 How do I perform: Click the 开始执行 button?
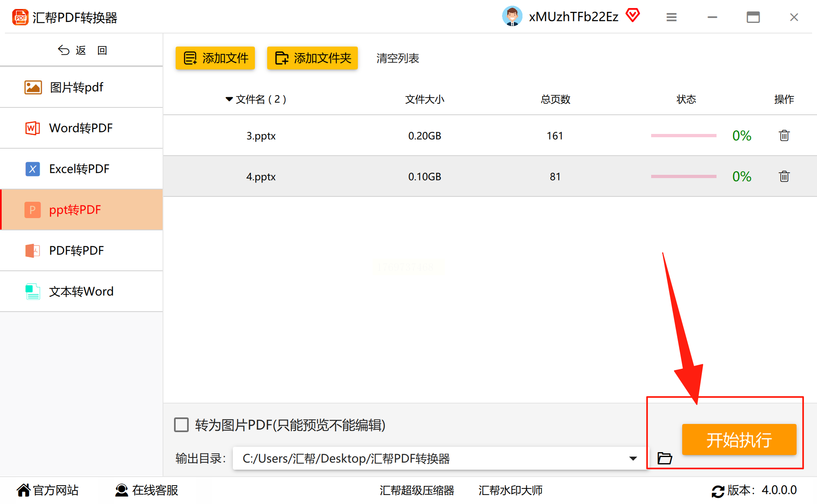[x=739, y=440]
